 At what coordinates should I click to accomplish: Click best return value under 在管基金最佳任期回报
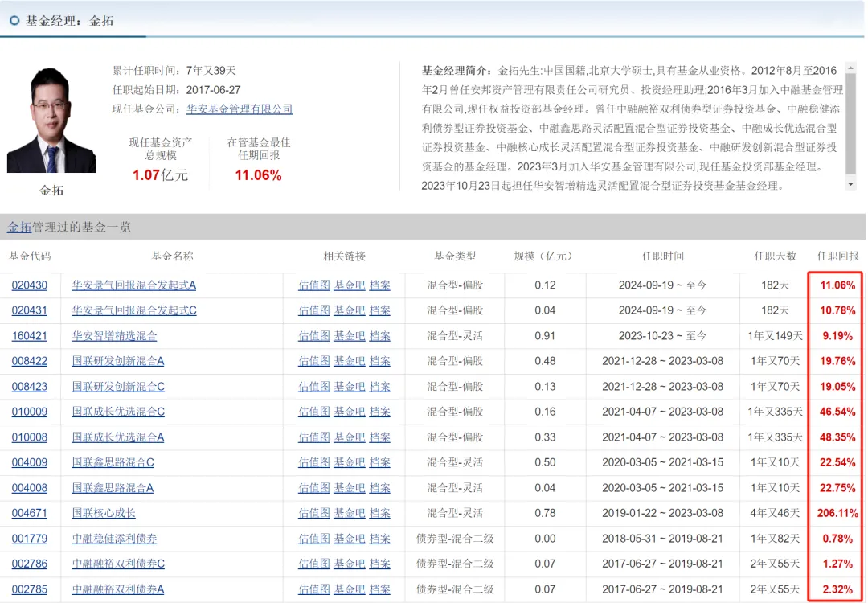click(258, 175)
